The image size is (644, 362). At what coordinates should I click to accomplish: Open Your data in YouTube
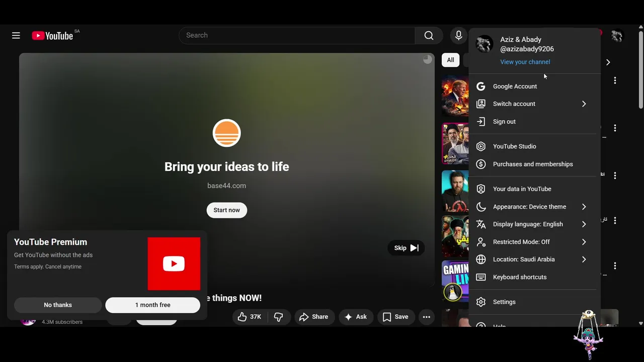pyautogui.click(x=534, y=189)
